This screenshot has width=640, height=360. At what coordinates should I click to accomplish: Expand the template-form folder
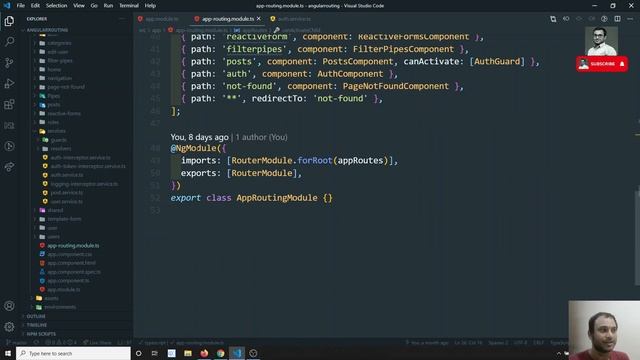click(x=64, y=219)
